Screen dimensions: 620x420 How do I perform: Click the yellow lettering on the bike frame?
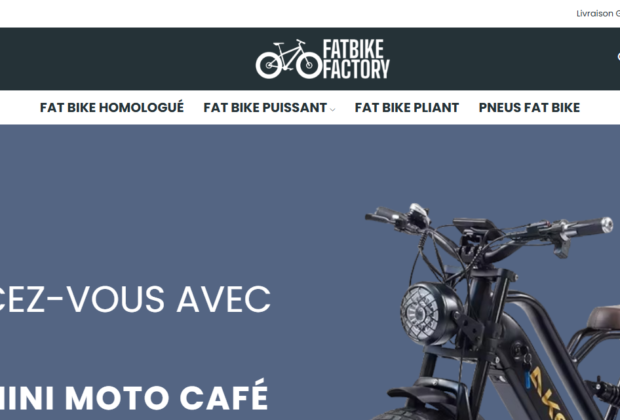tap(548, 392)
